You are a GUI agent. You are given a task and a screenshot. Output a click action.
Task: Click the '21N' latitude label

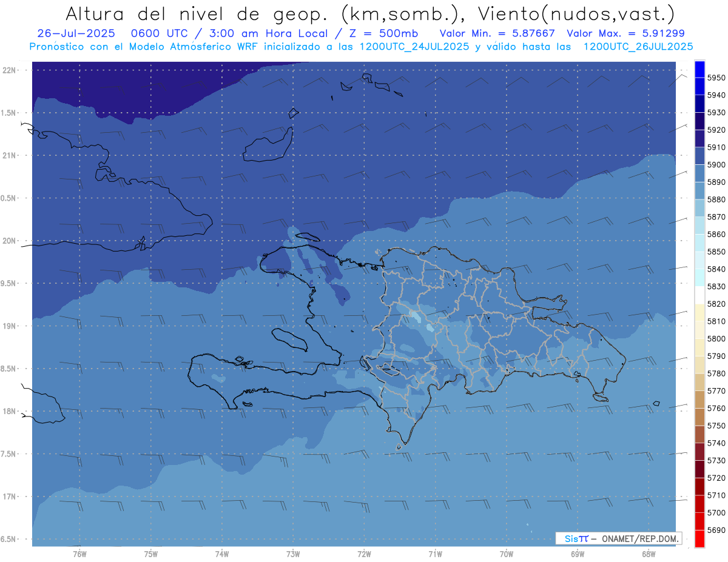tap(10, 155)
